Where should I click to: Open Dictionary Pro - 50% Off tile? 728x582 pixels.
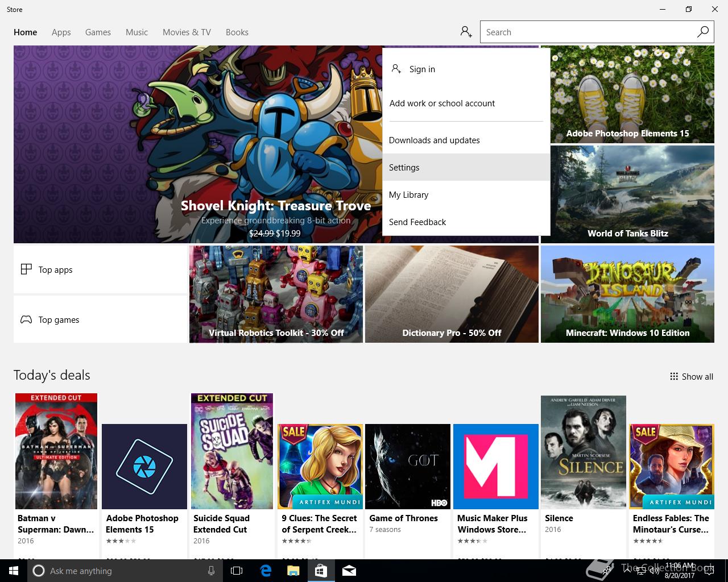pyautogui.click(x=452, y=294)
